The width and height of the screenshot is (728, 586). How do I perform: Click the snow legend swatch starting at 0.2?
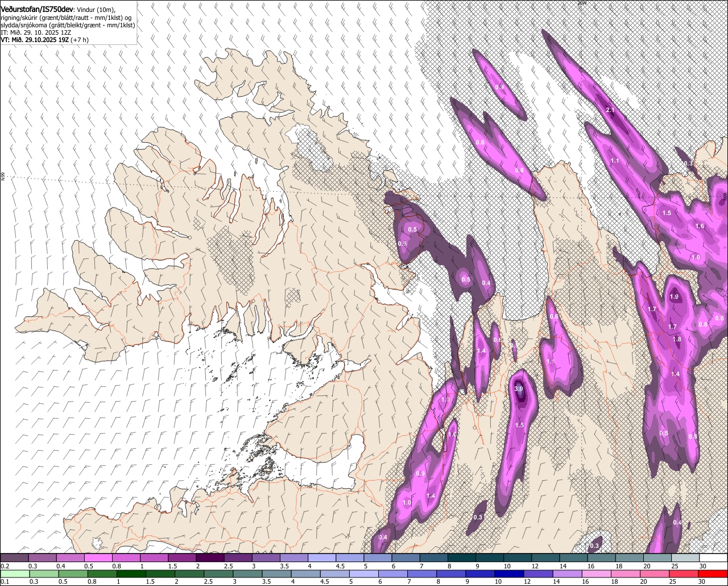[x=14, y=558]
